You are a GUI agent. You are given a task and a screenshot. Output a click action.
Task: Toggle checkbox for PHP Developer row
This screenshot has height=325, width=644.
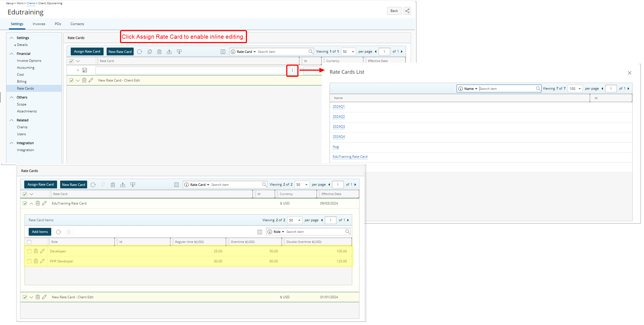[x=29, y=261]
